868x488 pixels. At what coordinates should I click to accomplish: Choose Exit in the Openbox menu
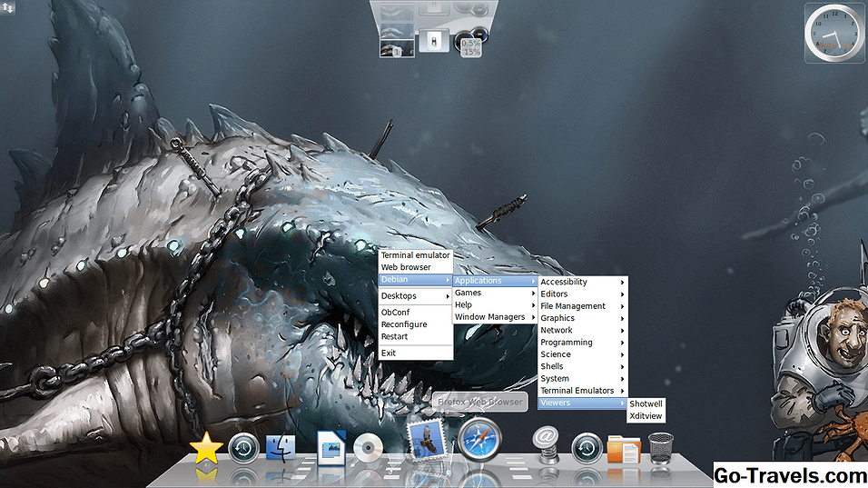tap(415, 354)
